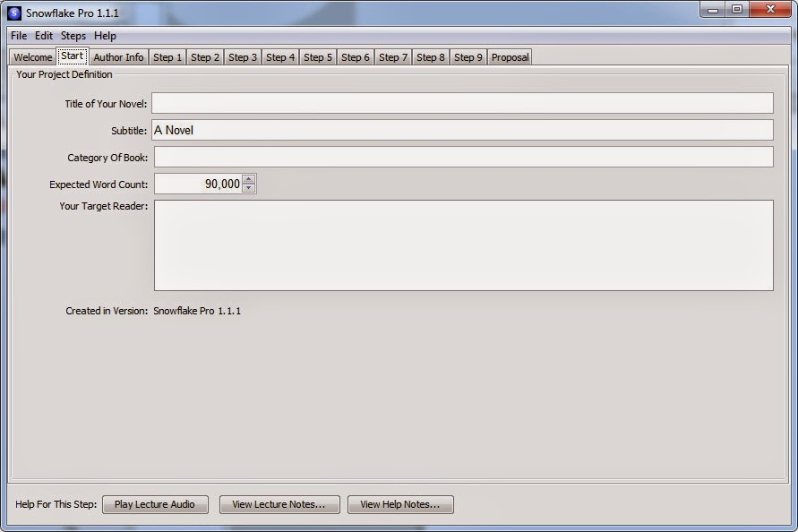Switch to the Welcome tab
Viewport: 798px width, 532px height.
(32, 57)
